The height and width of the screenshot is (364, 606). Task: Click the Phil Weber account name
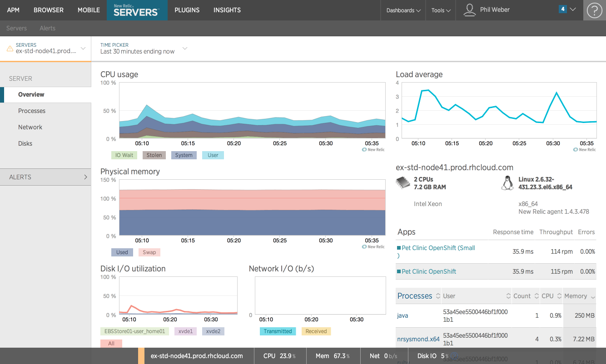495,10
